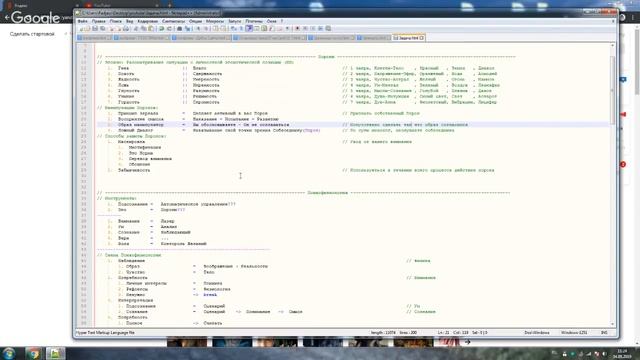The height and width of the screenshot is (360, 640).
Task: Open the Кодировки menu
Action: 147,21
